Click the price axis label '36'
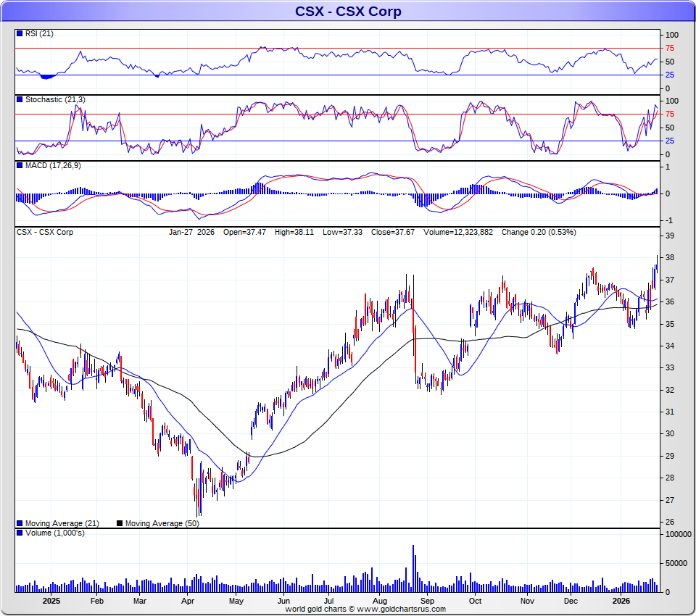696x616 pixels. (x=669, y=301)
